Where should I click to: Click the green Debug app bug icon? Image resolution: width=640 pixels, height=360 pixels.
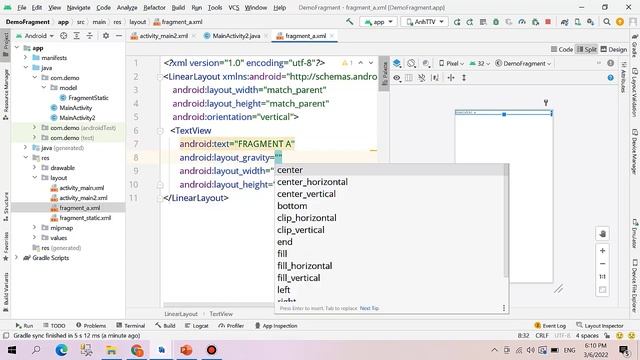pyautogui.click(x=496, y=22)
